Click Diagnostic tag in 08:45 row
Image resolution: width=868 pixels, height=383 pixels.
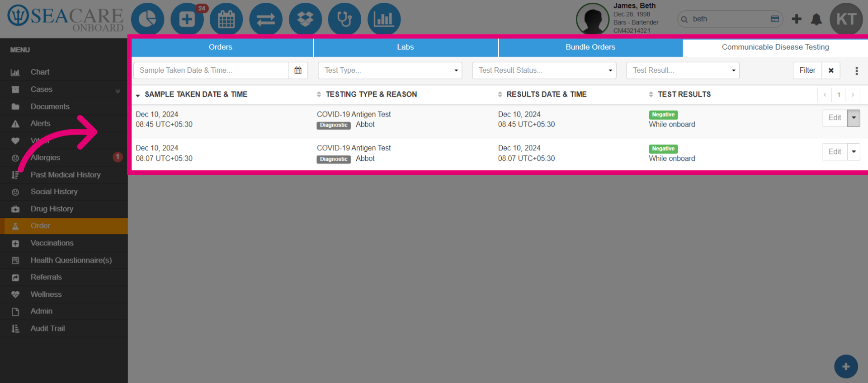(334, 125)
